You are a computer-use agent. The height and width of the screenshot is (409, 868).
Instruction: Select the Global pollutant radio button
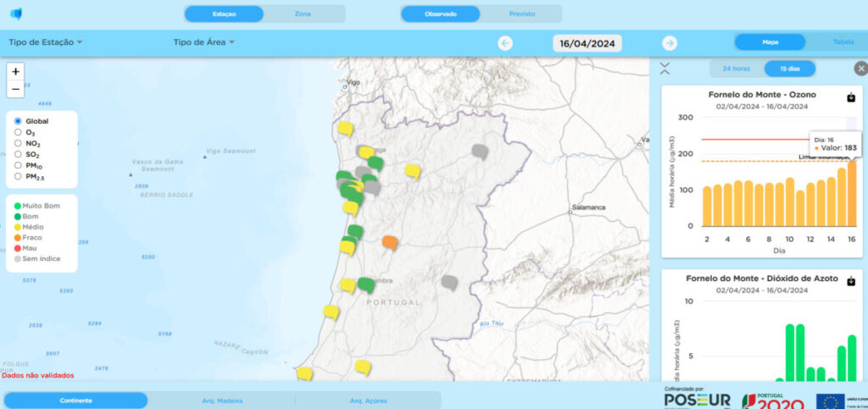tap(19, 121)
